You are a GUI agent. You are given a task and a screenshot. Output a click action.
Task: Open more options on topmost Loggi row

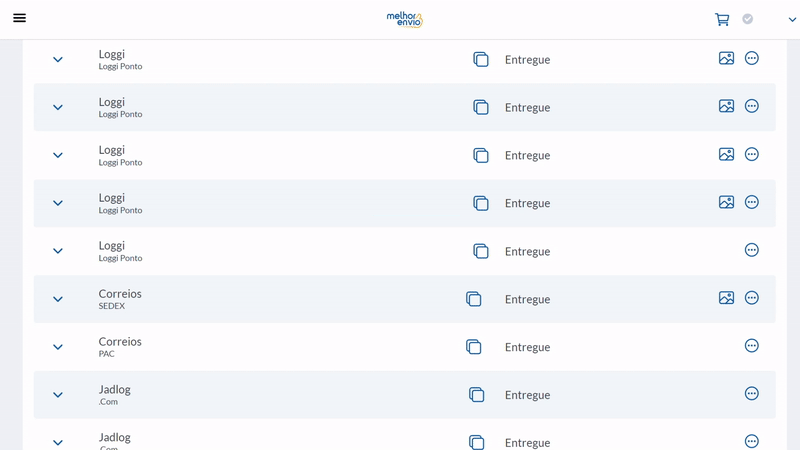[752, 58]
